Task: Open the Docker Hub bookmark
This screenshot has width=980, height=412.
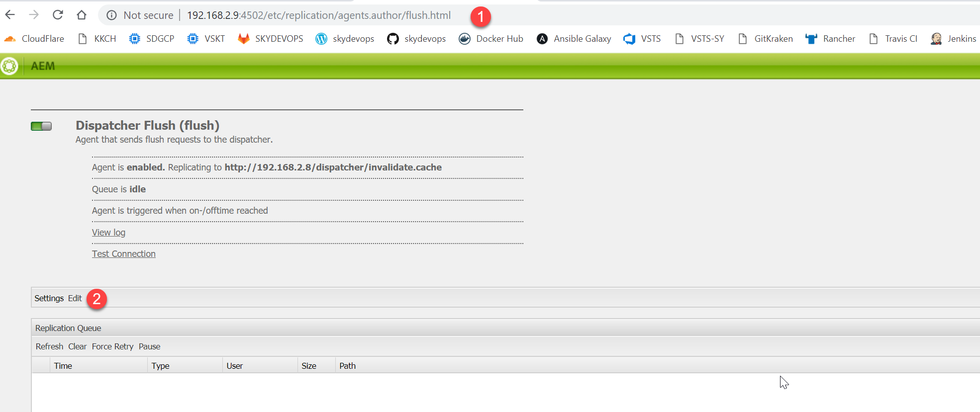Action: (x=491, y=39)
